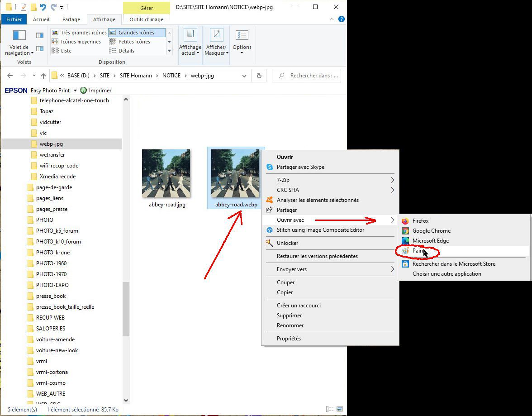This screenshot has width=532, height=416.
Task: Click the NOTICE breadcrumb segment
Action: click(x=171, y=76)
